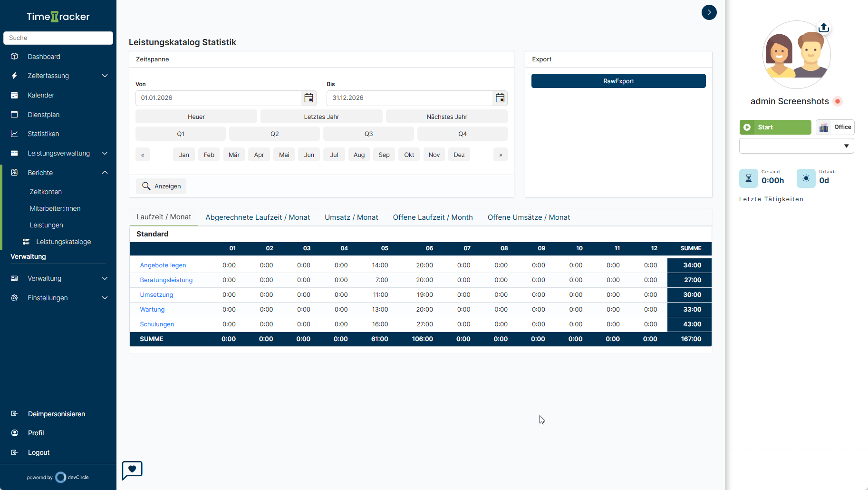Click the green Start button
Viewport: 868px width, 490px height.
775,127
